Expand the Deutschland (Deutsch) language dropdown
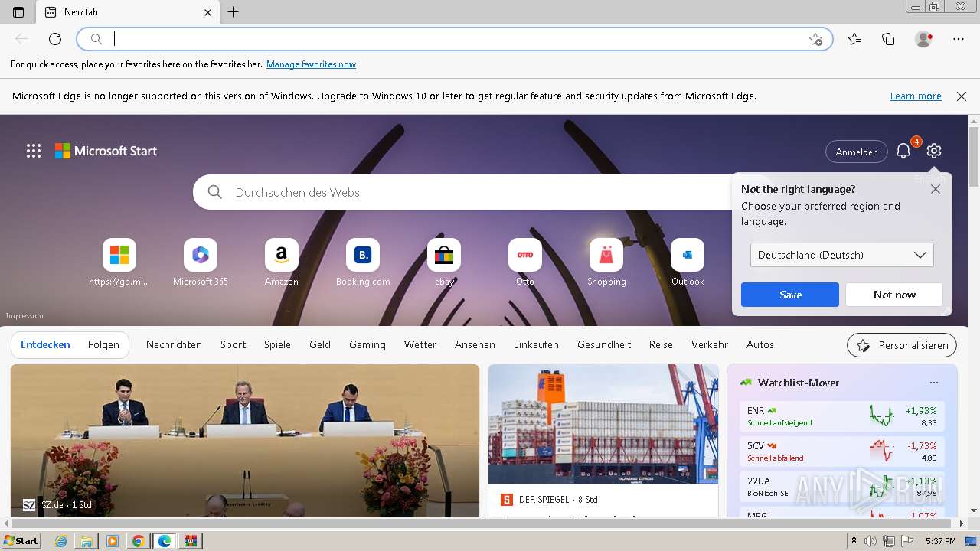 point(842,255)
